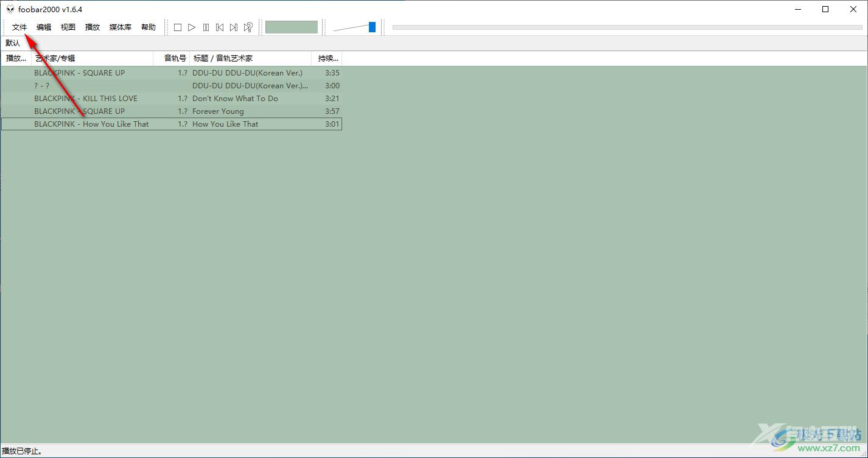Sort by the 艺术家/专辑 column header
This screenshot has height=458, width=868.
tap(92, 58)
